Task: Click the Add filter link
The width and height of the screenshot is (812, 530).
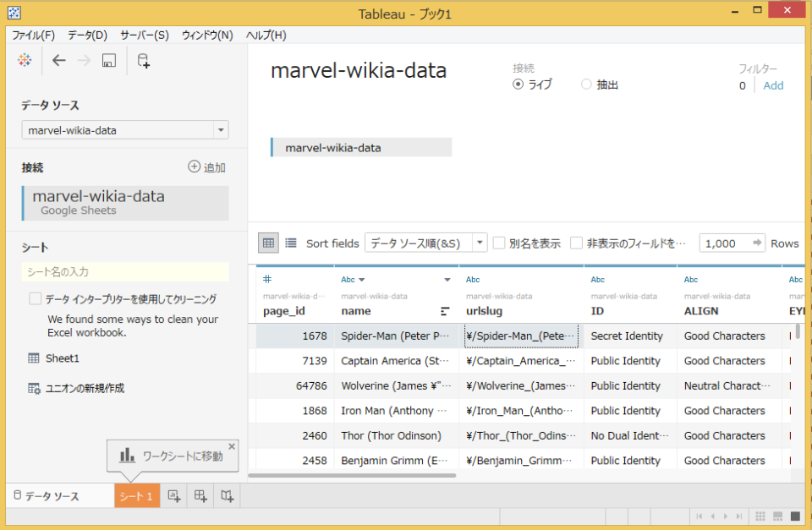Action: (772, 85)
